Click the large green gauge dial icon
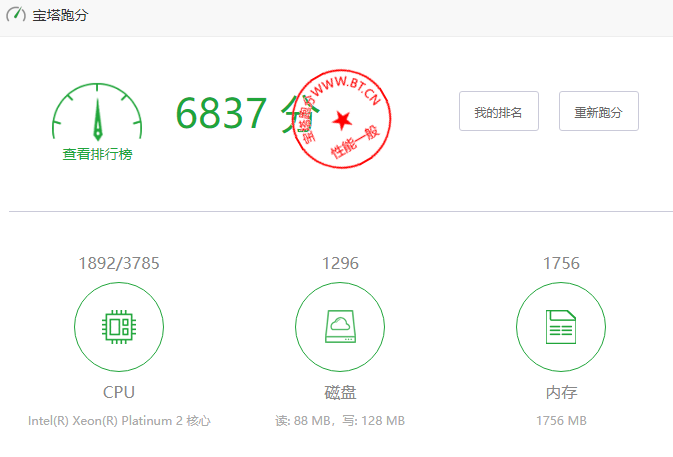673x457 pixels. pos(97,112)
